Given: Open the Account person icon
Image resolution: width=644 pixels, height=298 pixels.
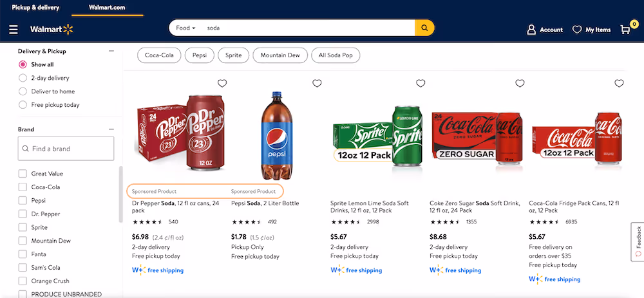Looking at the screenshot, I should 531,30.
